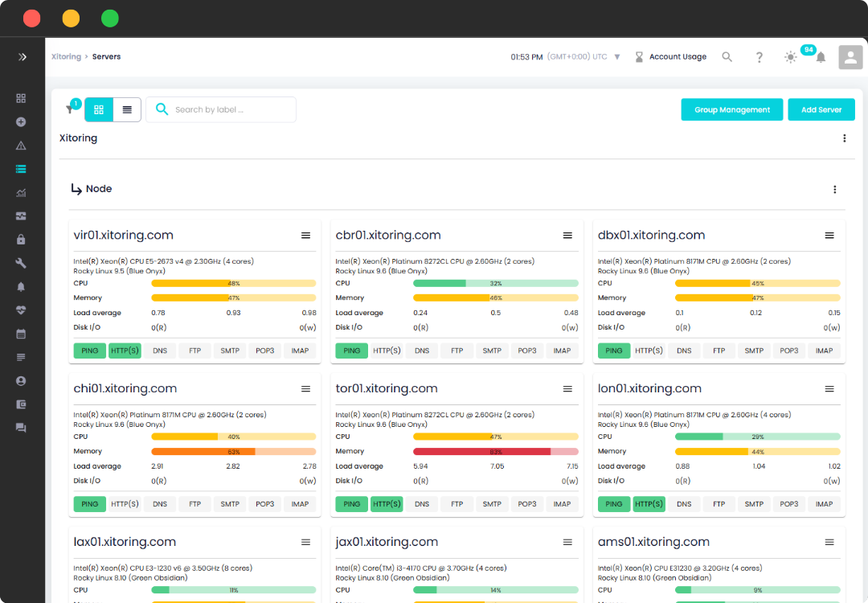Open the dashboard grid icon in sidebar
Image resolution: width=868 pixels, height=603 pixels.
(21, 98)
